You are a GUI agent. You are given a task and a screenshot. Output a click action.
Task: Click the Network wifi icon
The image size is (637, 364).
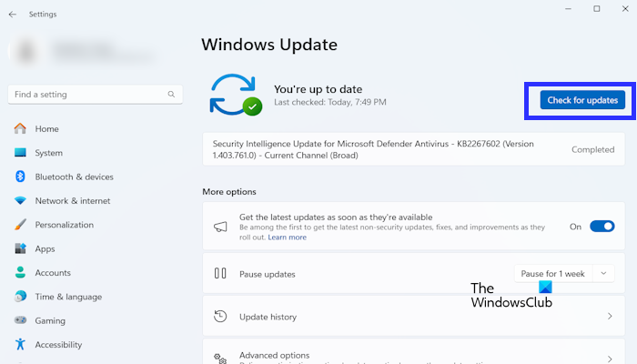(20, 200)
